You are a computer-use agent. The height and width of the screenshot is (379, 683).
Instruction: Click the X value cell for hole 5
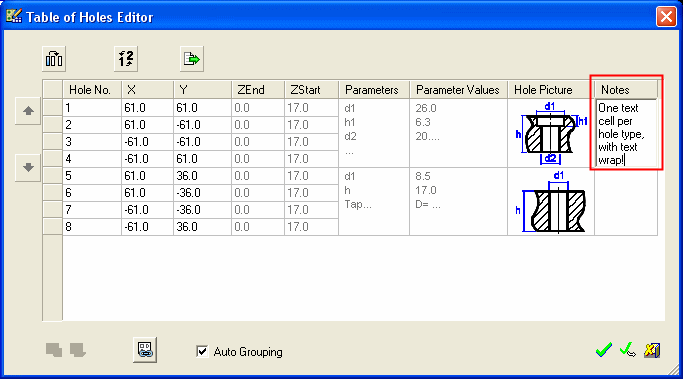coord(148,176)
